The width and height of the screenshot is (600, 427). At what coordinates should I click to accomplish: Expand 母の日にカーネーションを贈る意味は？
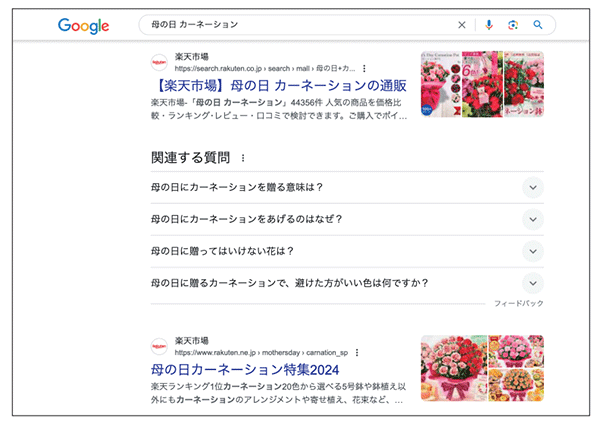click(x=347, y=187)
